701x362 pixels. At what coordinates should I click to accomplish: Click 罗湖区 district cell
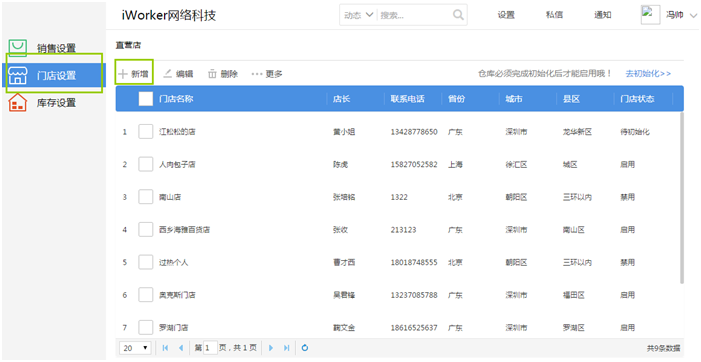click(x=574, y=328)
